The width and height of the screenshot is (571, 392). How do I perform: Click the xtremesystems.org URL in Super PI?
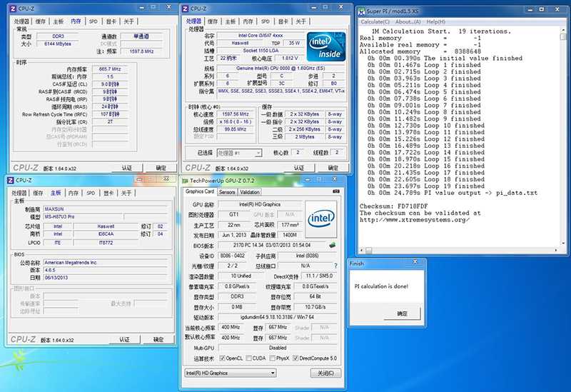pos(415,220)
